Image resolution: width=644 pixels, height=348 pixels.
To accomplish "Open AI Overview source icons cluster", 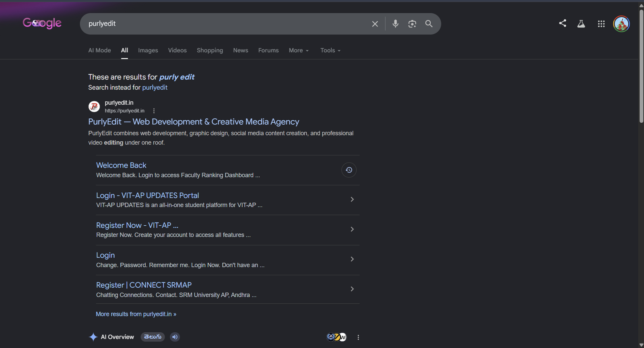I will [x=336, y=337].
